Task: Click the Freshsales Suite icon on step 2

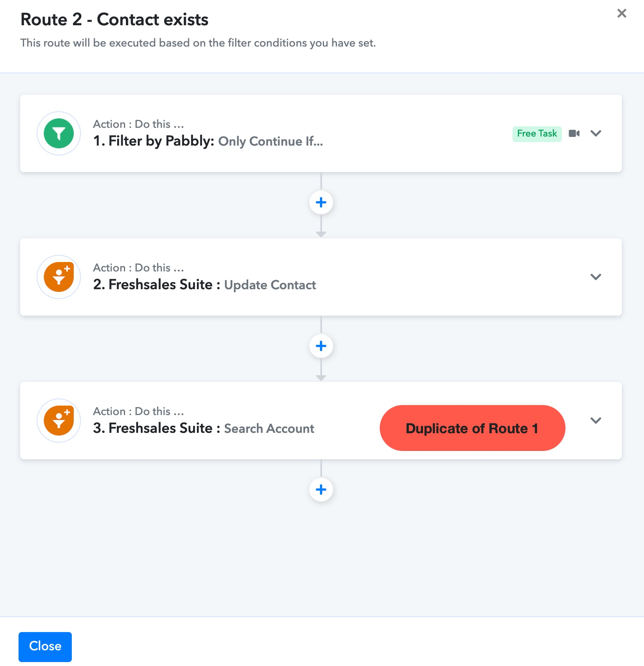Action: click(59, 277)
